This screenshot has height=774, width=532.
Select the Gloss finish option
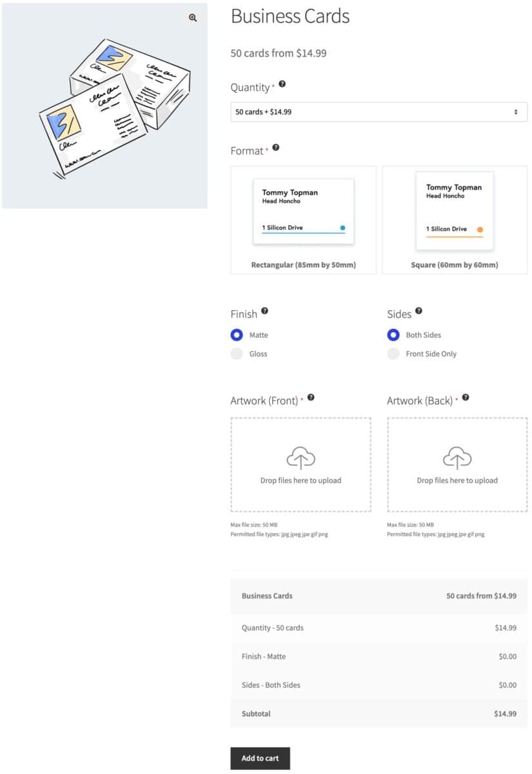pos(237,353)
